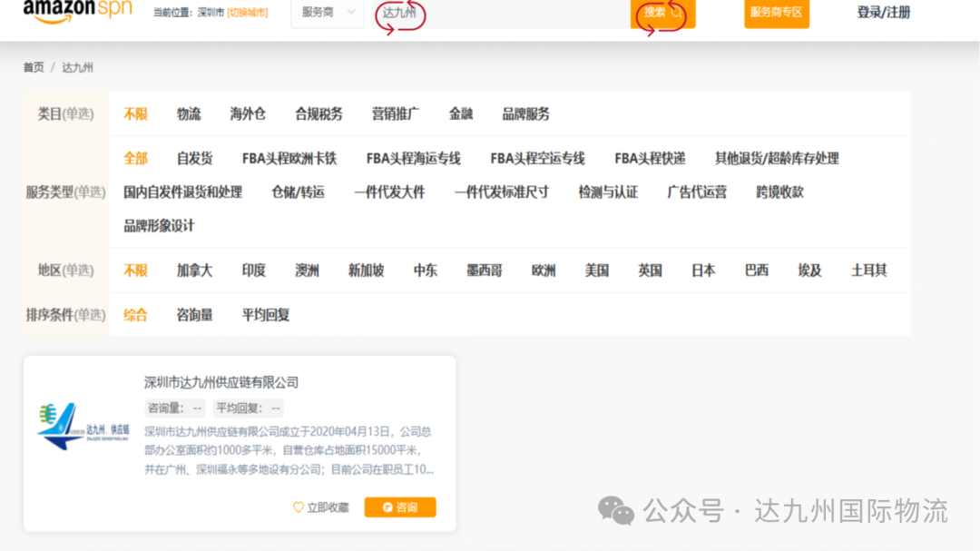Select 全部 under 服务类型
The width and height of the screenshot is (980, 551).
click(135, 157)
